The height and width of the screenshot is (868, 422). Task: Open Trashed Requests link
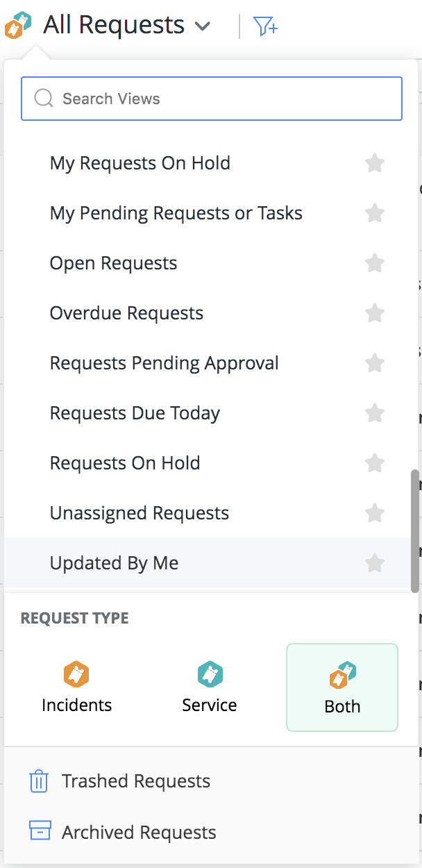pos(136,781)
